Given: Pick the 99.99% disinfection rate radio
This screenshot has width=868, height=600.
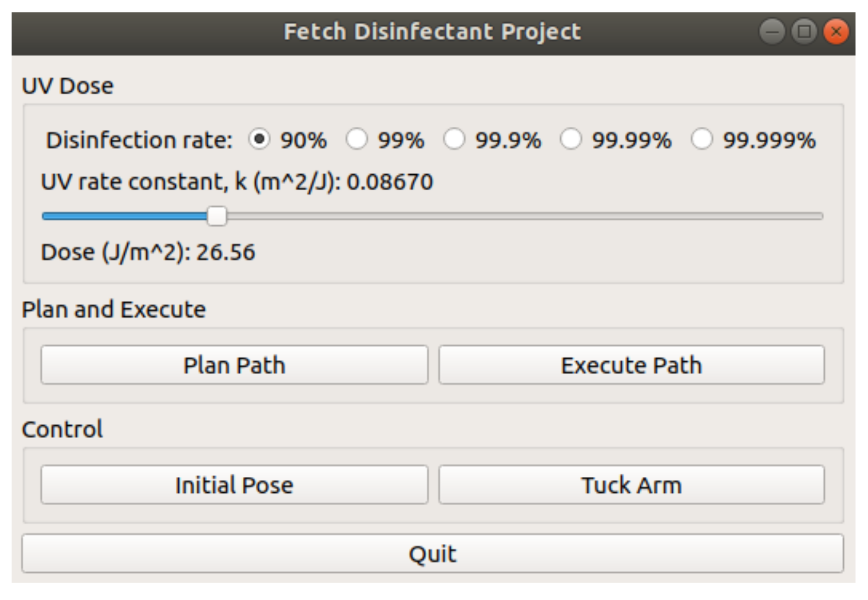Looking at the screenshot, I should (571, 139).
